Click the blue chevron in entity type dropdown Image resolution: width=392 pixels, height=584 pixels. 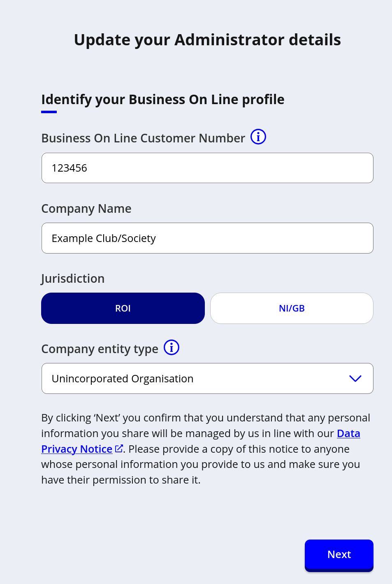coord(355,378)
